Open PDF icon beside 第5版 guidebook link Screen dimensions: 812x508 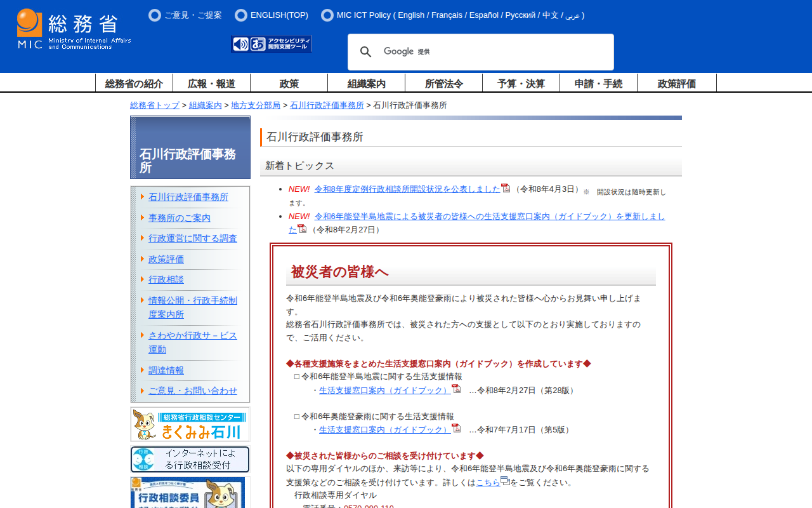(456, 428)
